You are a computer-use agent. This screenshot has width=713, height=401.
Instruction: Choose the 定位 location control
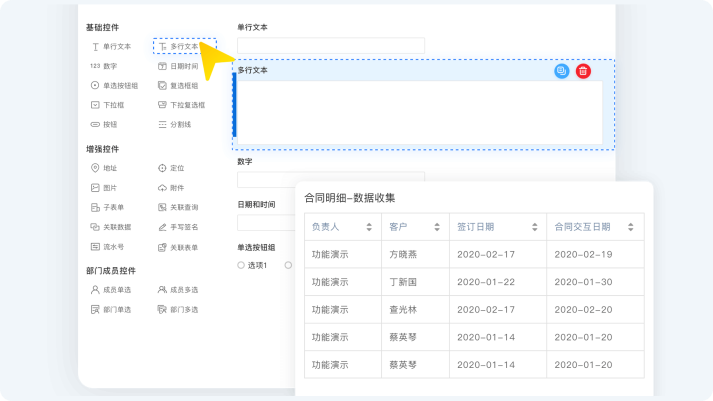[171, 168]
